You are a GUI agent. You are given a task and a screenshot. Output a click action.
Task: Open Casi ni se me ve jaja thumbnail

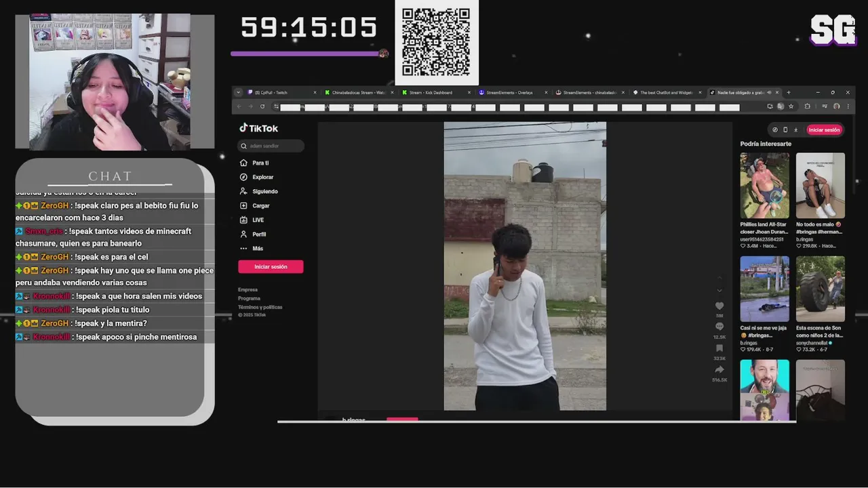tap(765, 289)
